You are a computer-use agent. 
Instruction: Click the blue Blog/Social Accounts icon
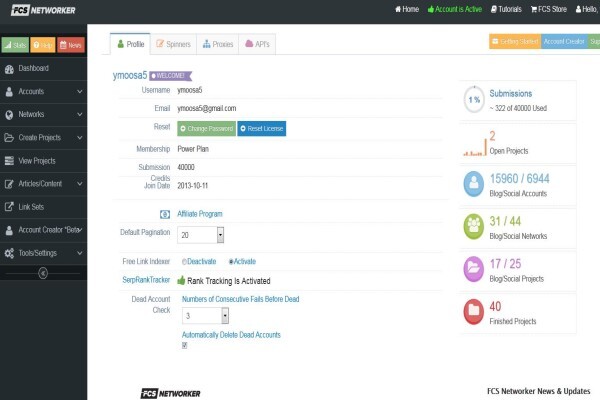pyautogui.click(x=474, y=184)
